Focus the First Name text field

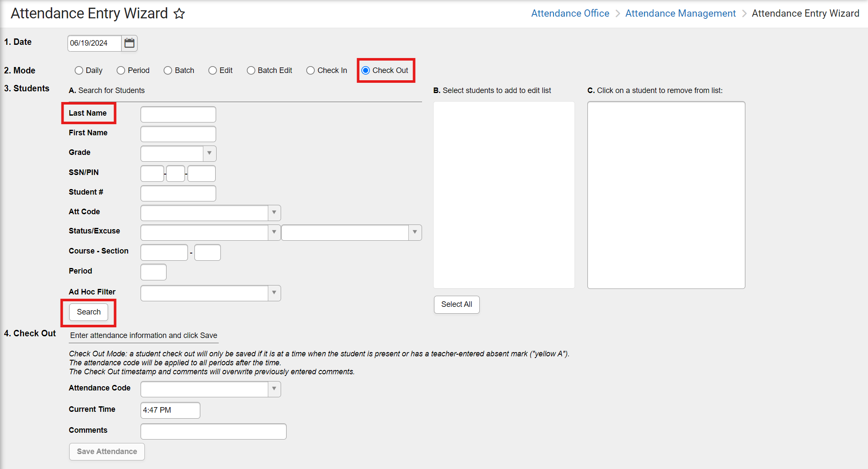pyautogui.click(x=178, y=134)
